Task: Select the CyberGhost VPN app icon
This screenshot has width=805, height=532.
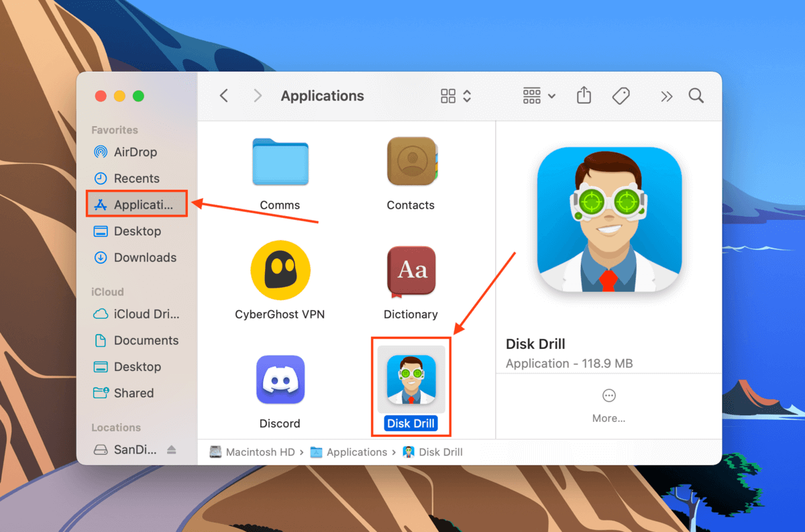Action: (x=280, y=271)
